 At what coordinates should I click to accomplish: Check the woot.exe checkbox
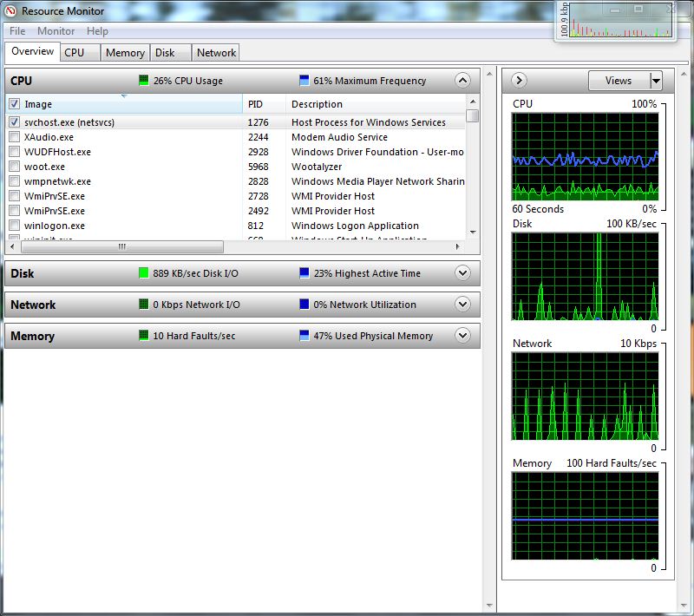[x=14, y=167]
